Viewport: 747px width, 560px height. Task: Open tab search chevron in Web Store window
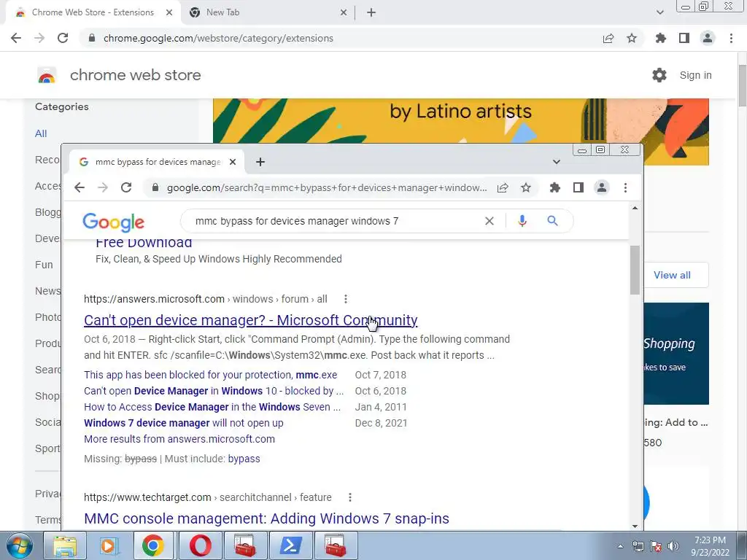(x=659, y=12)
